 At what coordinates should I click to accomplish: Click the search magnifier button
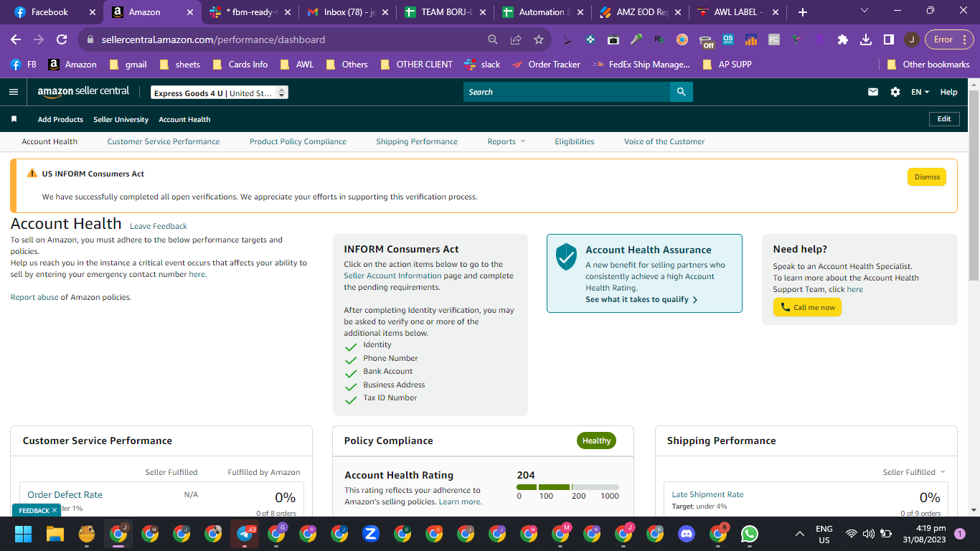coord(681,92)
